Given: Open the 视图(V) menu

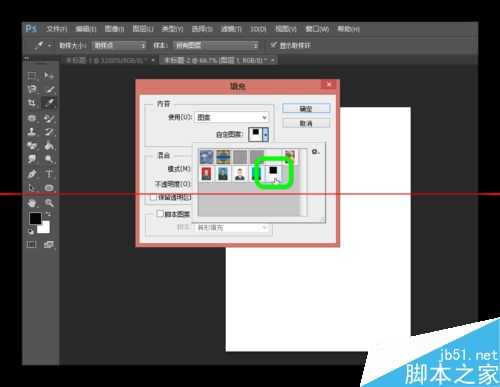Looking at the screenshot, I should point(286,29).
